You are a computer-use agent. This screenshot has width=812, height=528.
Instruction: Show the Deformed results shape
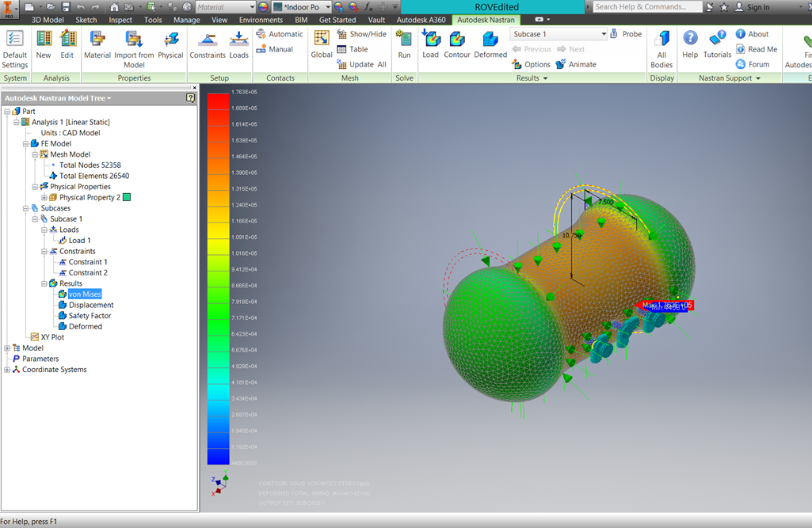click(x=490, y=45)
